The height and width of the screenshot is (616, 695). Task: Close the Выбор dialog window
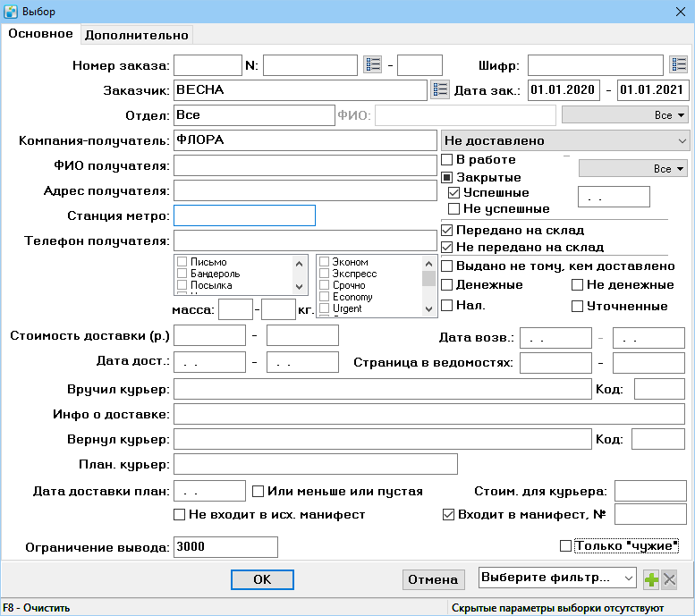681,12
